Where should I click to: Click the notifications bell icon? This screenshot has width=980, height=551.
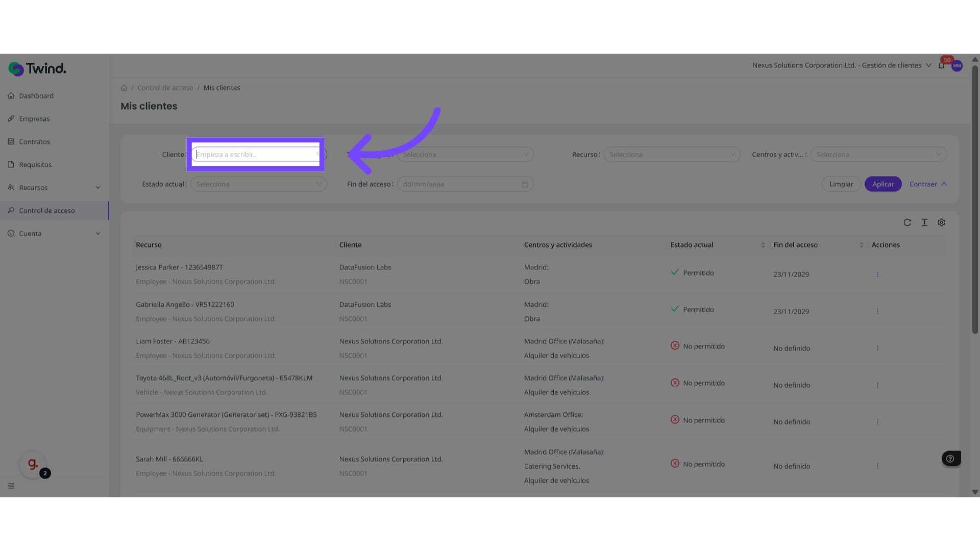coord(941,66)
